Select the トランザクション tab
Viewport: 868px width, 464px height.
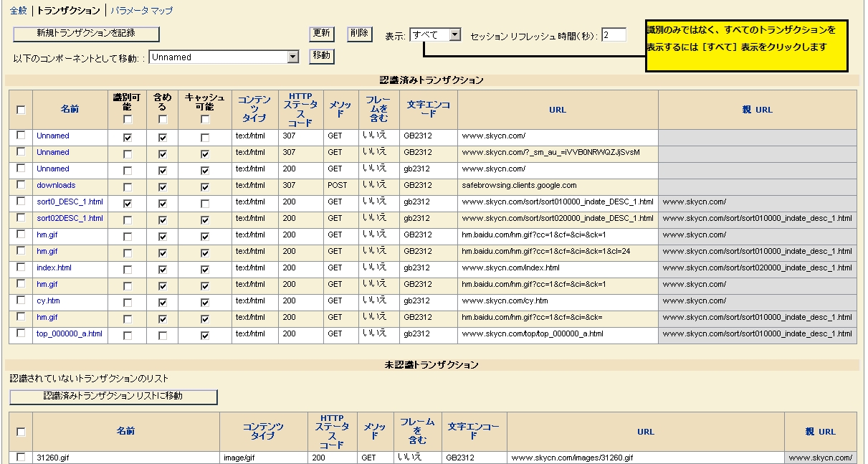[x=69, y=11]
